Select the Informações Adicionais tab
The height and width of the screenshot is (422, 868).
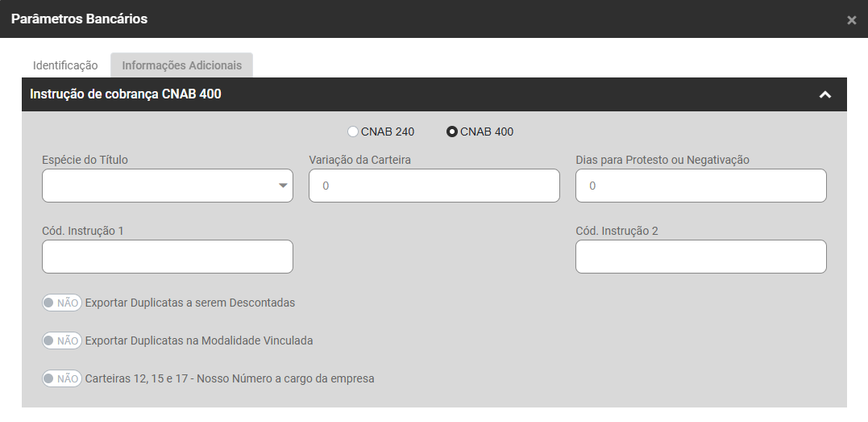pyautogui.click(x=181, y=65)
